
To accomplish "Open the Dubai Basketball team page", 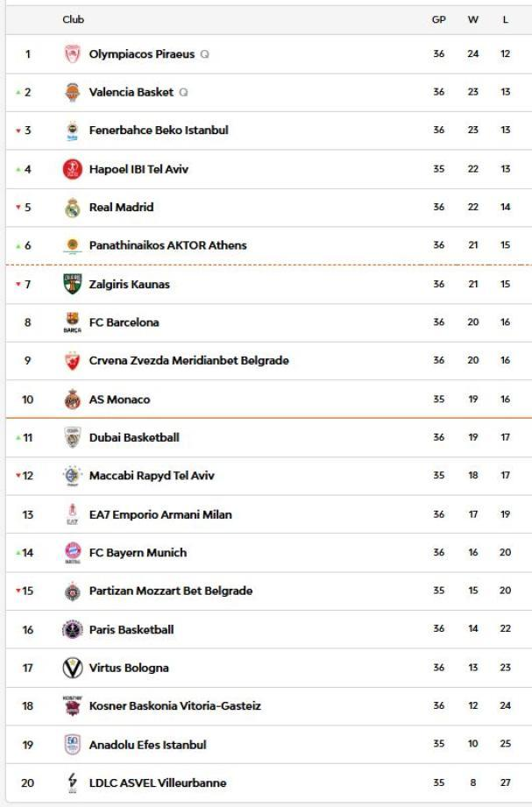I will click(134, 437).
